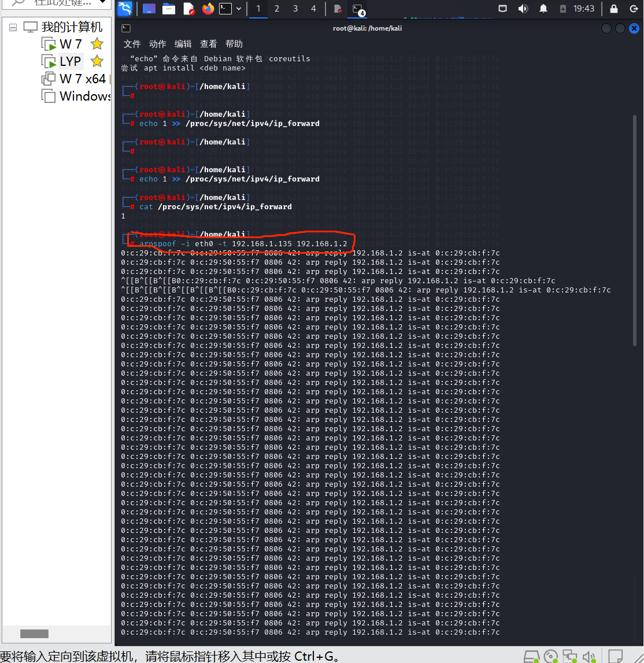Click the battery power indicator icon

(x=563, y=9)
